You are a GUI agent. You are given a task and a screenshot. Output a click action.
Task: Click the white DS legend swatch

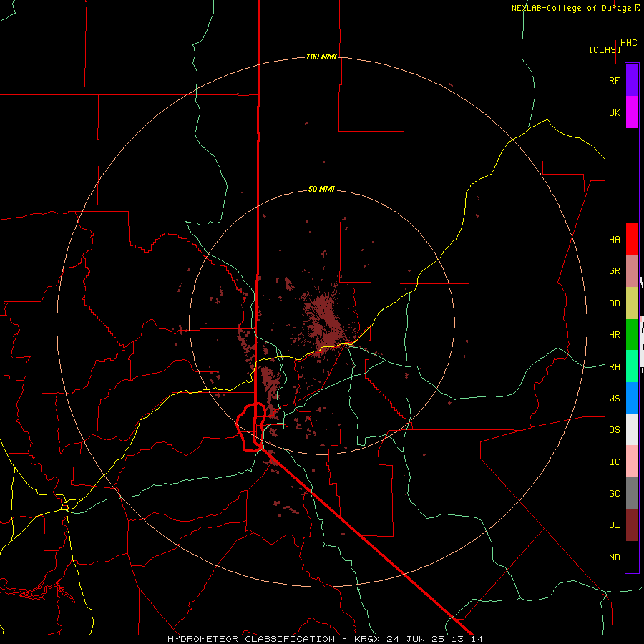[632, 429]
